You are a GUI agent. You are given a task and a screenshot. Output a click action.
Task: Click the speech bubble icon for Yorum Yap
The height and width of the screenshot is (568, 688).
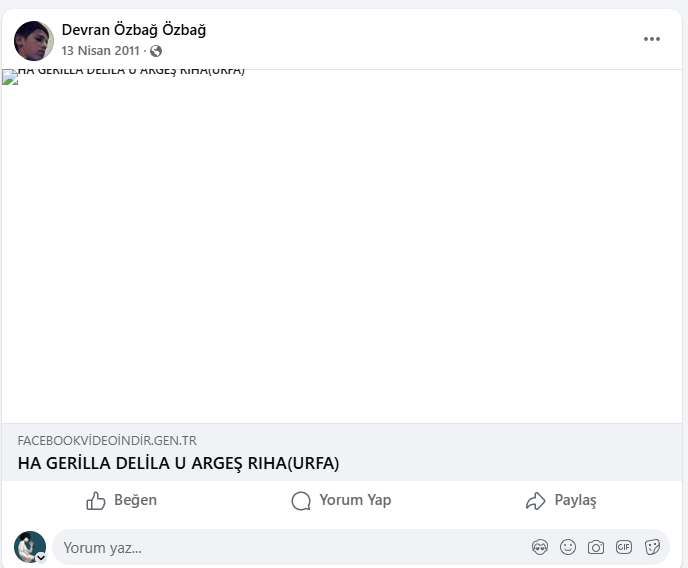(x=301, y=500)
